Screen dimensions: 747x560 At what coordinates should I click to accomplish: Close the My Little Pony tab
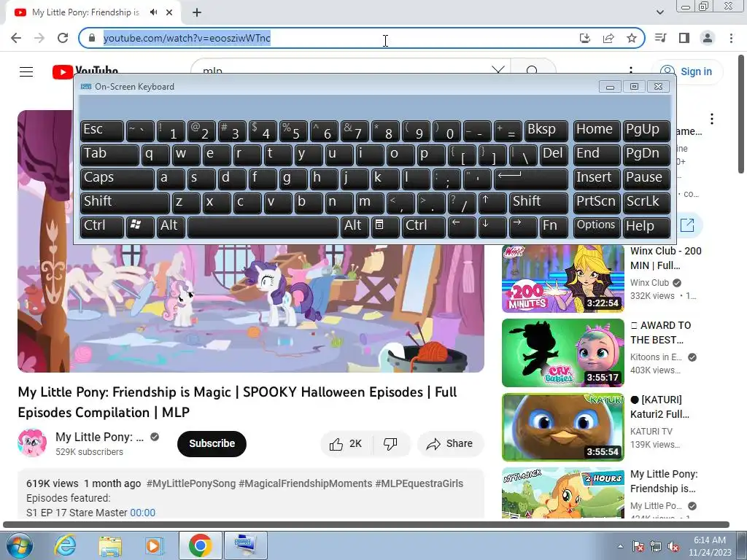[169, 12]
